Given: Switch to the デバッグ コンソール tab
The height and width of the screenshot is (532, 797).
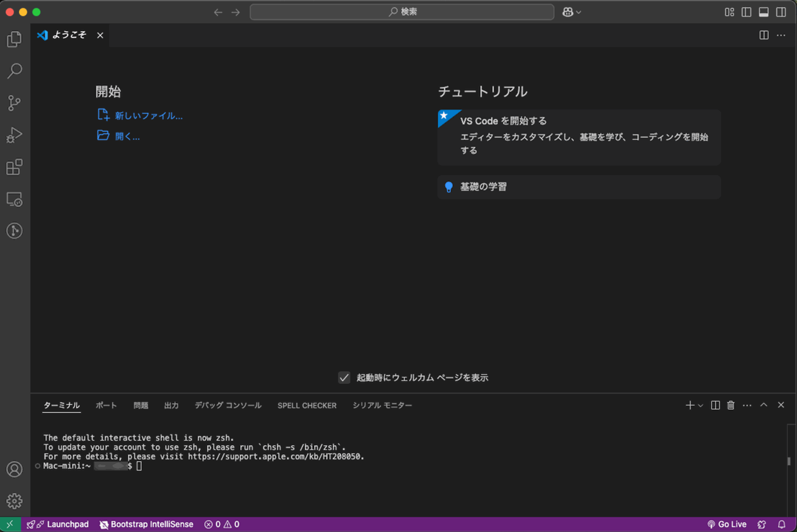Looking at the screenshot, I should tap(228, 406).
